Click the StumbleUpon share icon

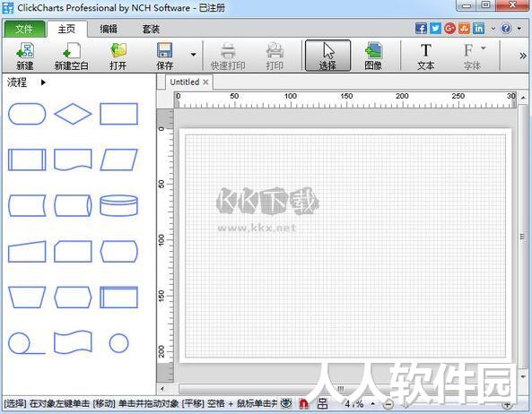[464, 28]
